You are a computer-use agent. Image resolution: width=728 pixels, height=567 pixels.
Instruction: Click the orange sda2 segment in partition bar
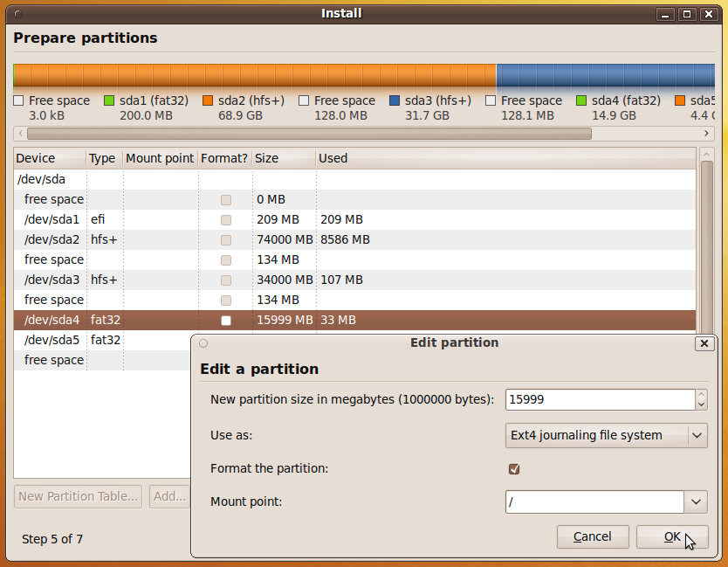click(x=256, y=76)
